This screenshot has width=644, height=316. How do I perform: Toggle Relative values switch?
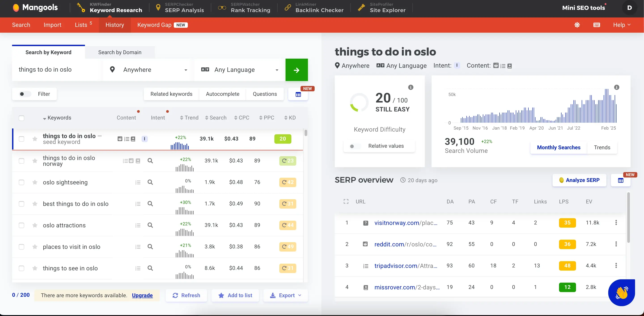[355, 146]
